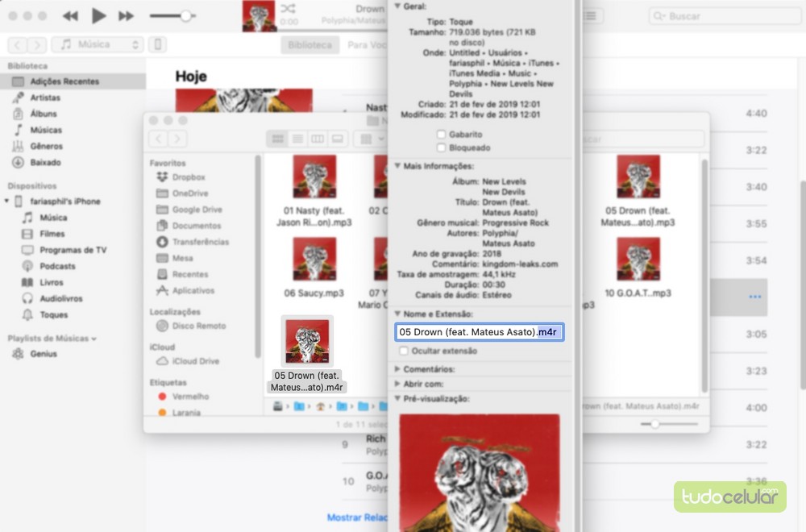Expand the Abrir com section
This screenshot has height=532, width=806.
[x=397, y=384]
